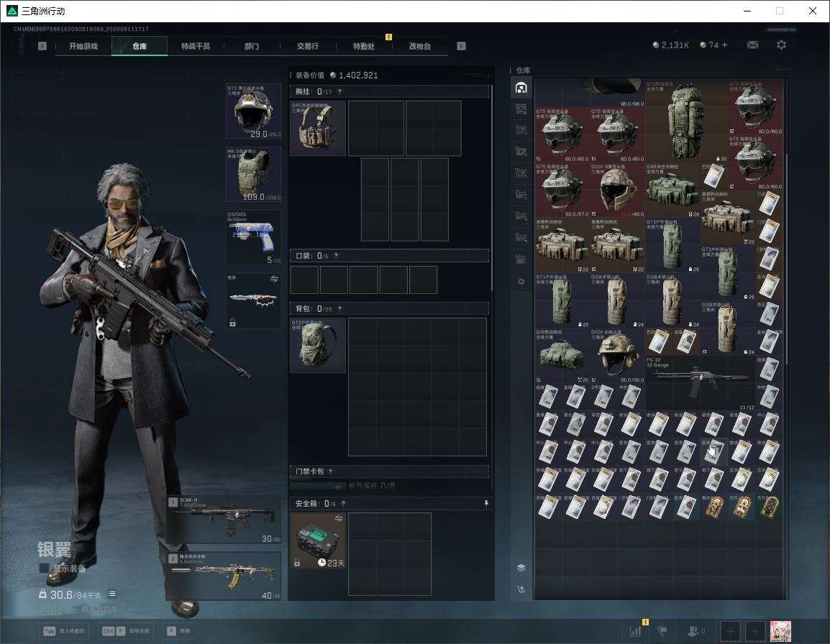Toggle the 显示装备 checkbox
The image size is (830, 644).
tap(44, 568)
